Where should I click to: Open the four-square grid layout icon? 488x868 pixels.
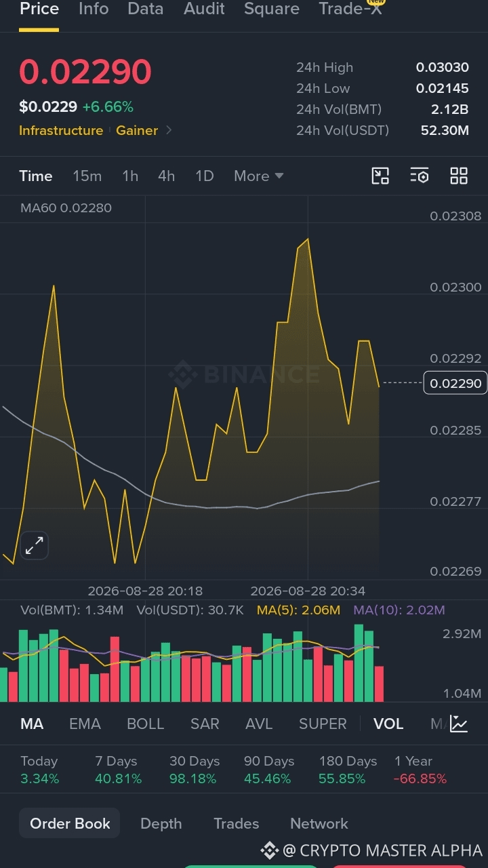(459, 176)
